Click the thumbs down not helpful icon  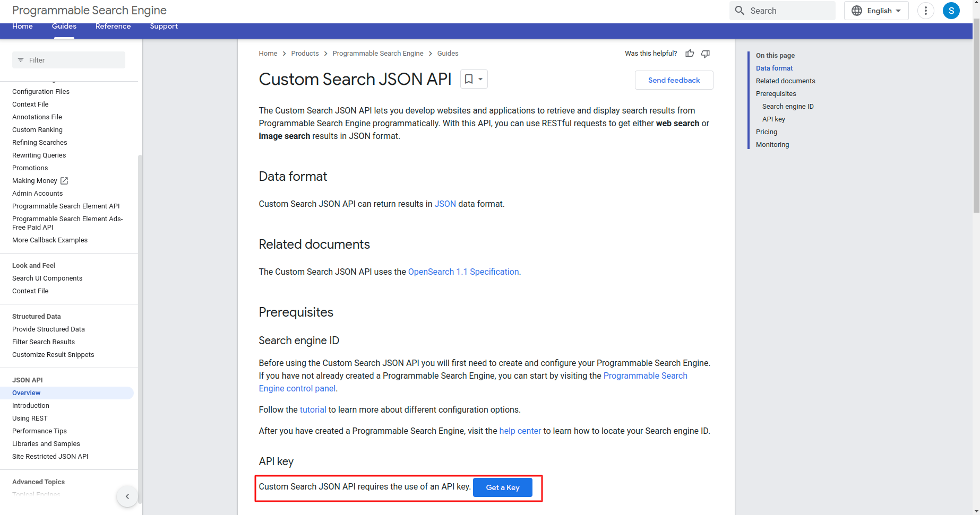pyautogui.click(x=706, y=53)
